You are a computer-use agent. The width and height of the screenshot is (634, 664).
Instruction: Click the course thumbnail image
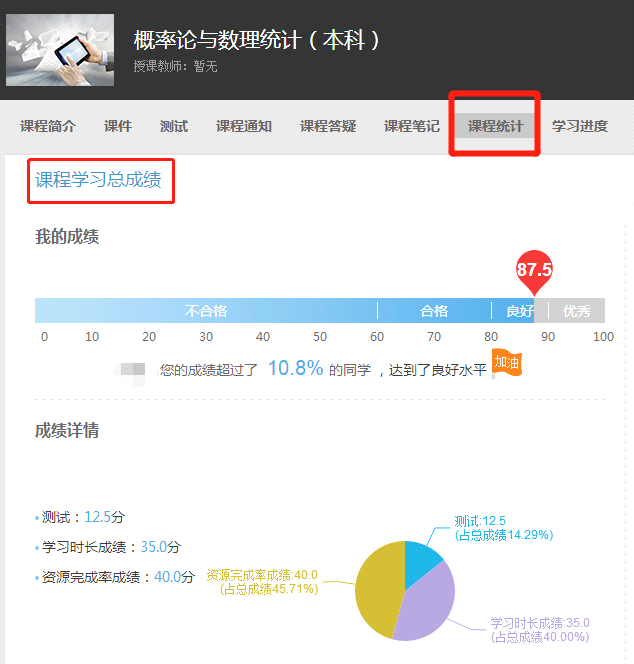click(x=59, y=50)
